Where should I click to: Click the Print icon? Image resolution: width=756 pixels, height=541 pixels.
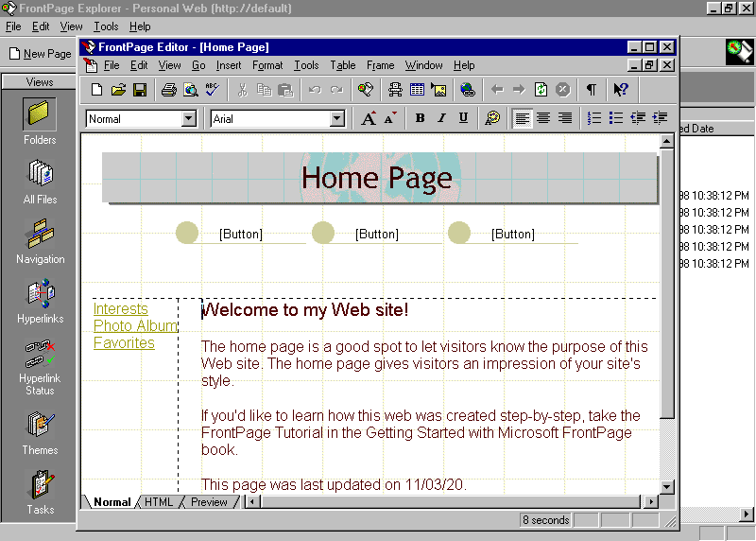point(168,90)
